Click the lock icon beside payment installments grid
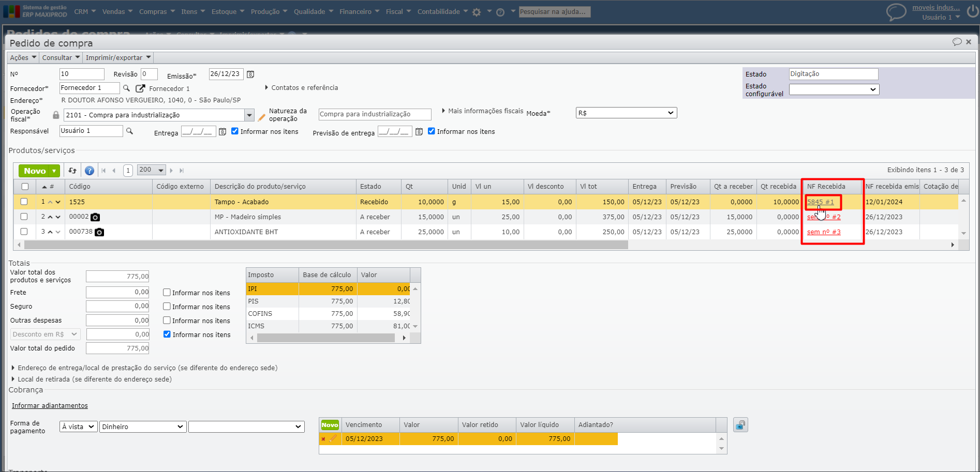Viewport: 980px width, 472px height. 740,425
